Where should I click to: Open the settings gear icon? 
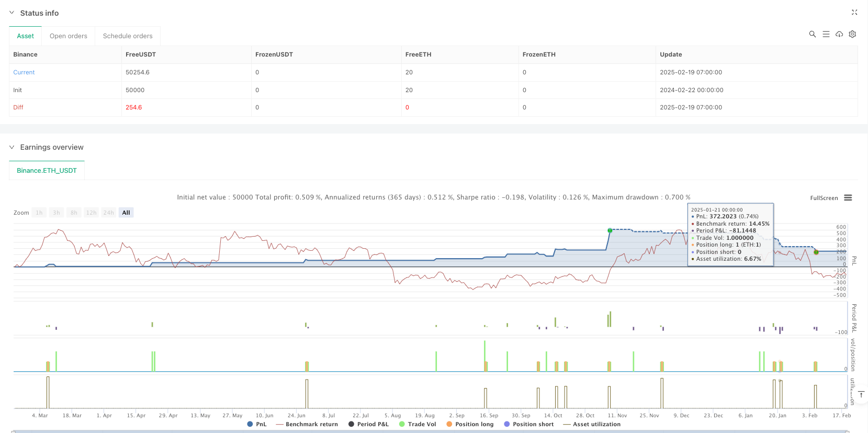point(852,34)
